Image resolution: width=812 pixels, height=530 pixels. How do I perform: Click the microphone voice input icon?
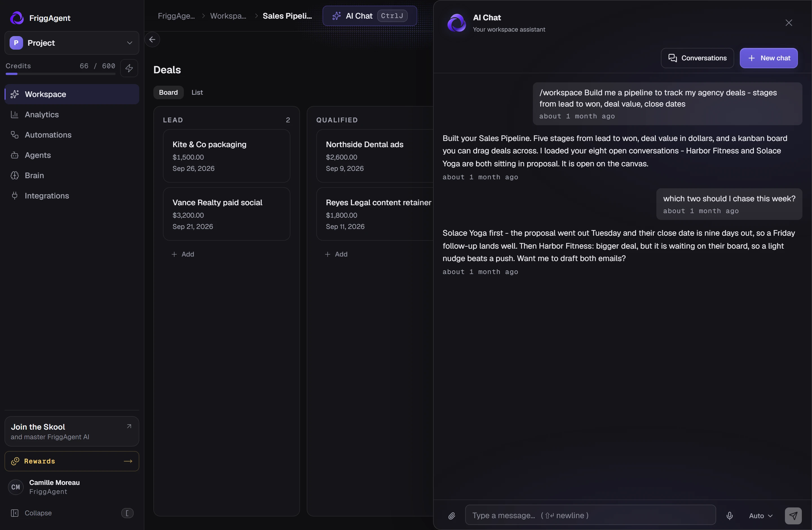click(729, 516)
